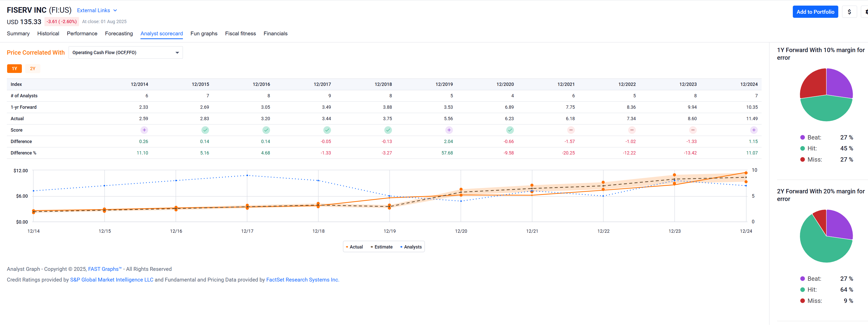Click the Hit 45 % legend entry
This screenshot has height=327, width=868.
point(827,149)
